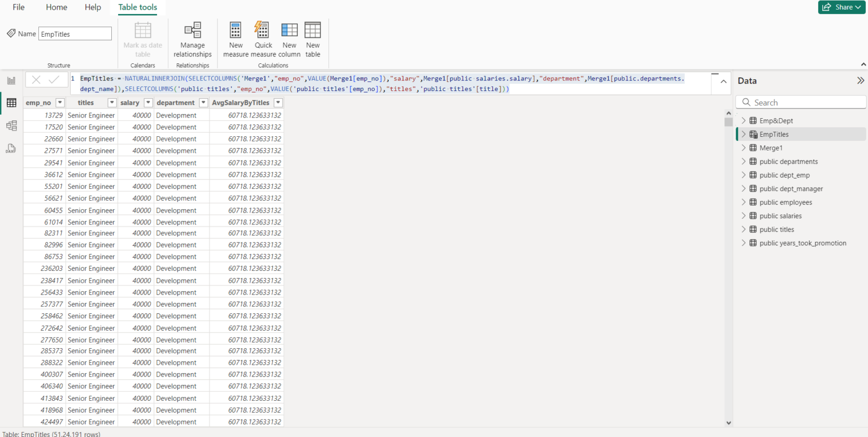Click the green Share button
The height and width of the screenshot is (437, 868).
(x=841, y=7)
